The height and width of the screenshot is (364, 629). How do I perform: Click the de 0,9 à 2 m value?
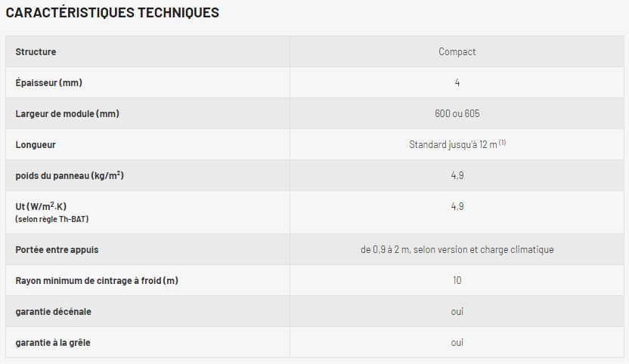457,249
